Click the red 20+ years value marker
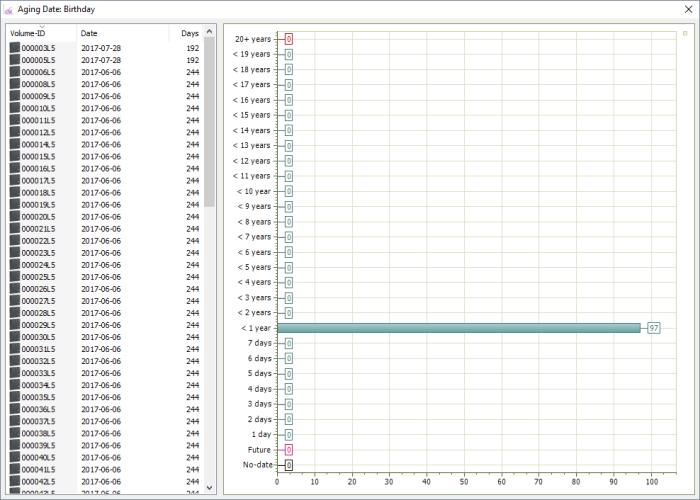The height and width of the screenshot is (500, 700). (x=289, y=39)
